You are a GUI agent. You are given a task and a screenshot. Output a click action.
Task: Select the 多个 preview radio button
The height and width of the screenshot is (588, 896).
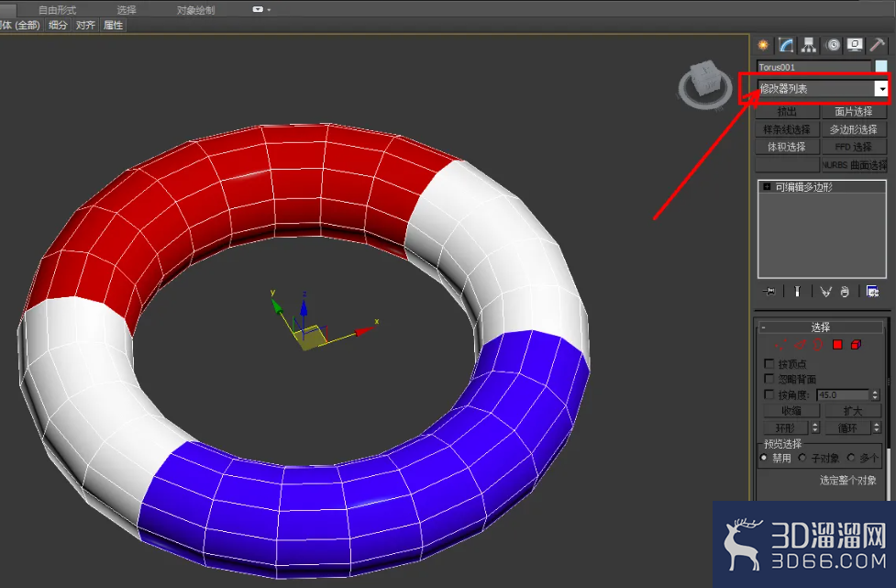point(851,458)
